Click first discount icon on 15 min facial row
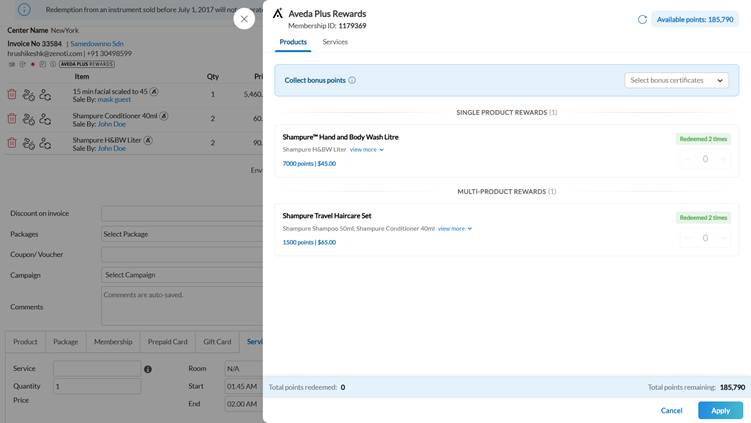751x423 pixels. [29, 95]
